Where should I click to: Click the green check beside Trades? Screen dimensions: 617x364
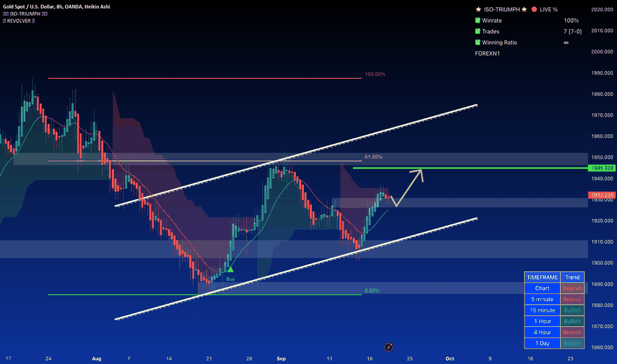point(477,32)
